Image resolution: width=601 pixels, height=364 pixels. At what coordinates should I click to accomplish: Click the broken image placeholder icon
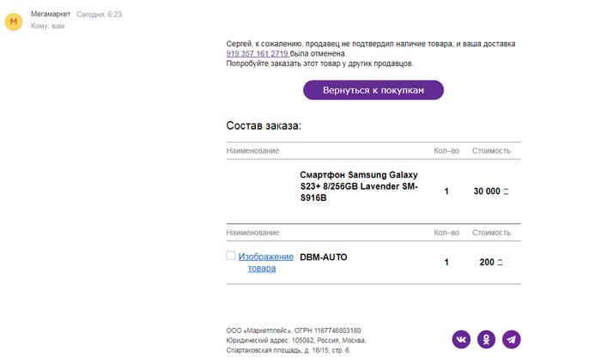click(x=230, y=256)
